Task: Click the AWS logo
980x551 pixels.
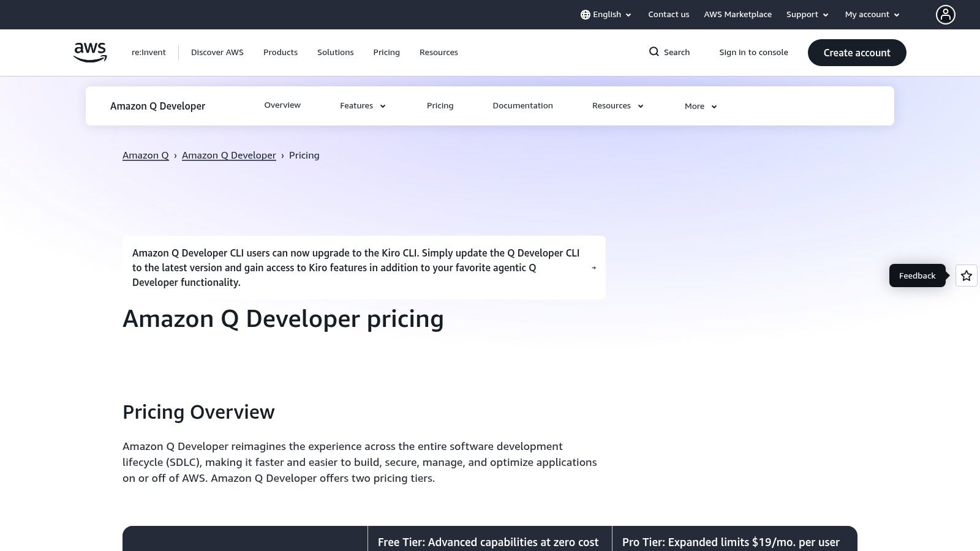Action: pos(89,52)
